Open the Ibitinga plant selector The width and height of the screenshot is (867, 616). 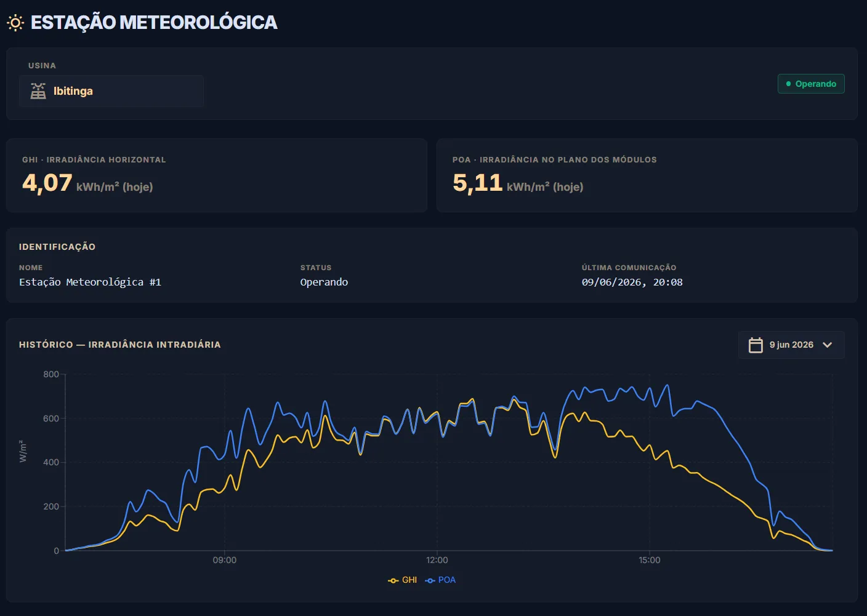point(111,91)
